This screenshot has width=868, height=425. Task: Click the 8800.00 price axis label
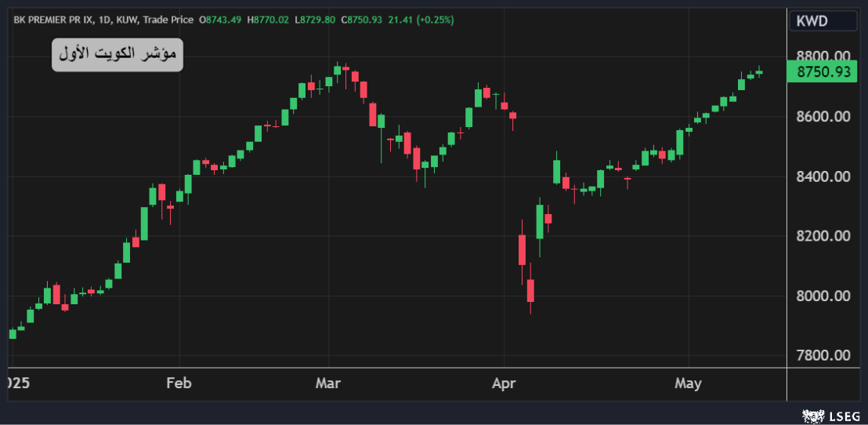tap(823, 56)
